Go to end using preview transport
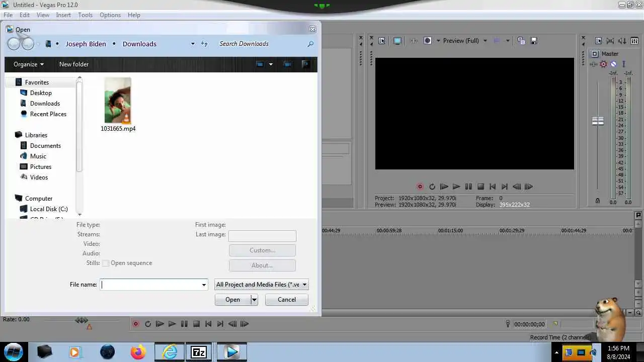The height and width of the screenshot is (362, 644). click(x=505, y=187)
